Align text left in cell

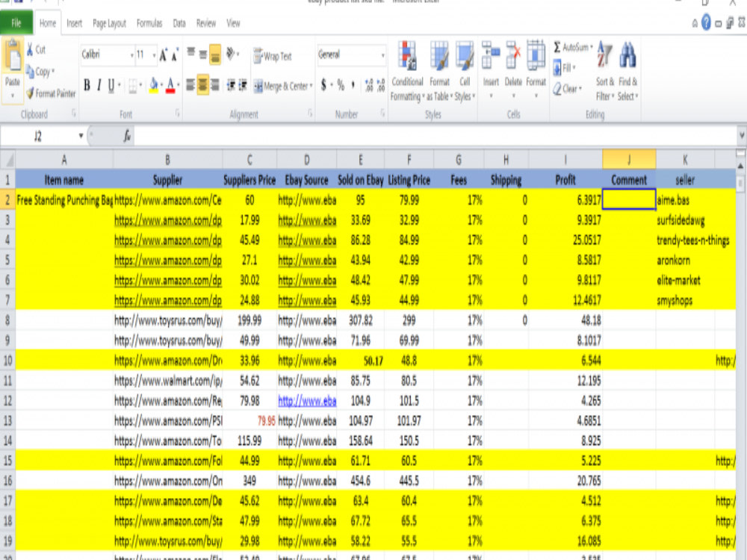point(190,86)
